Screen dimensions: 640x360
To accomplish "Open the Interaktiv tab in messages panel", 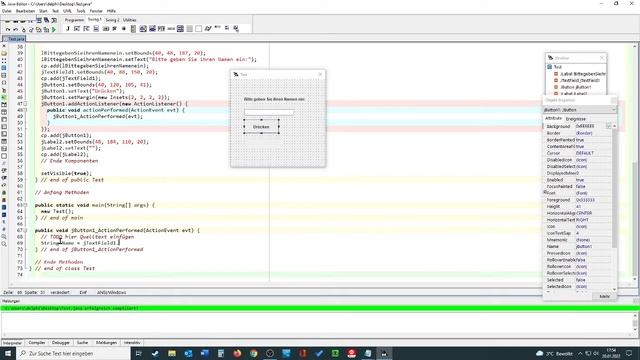I will click(132, 343).
